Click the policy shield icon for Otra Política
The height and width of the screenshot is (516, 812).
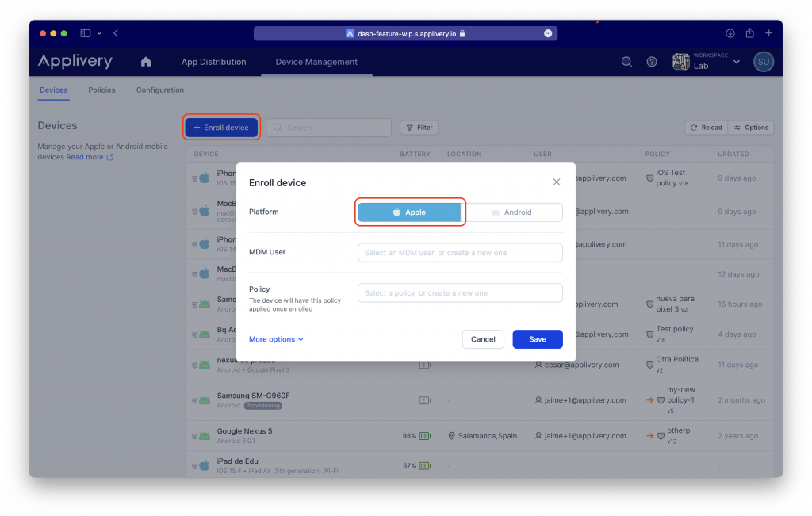(x=650, y=365)
